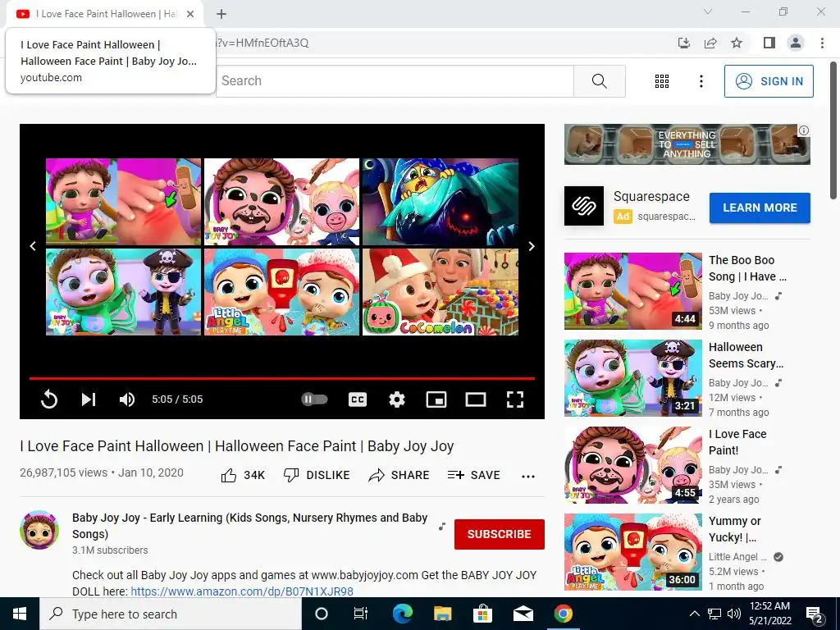Click the taskbar search box
840x630 pixels.
171,614
